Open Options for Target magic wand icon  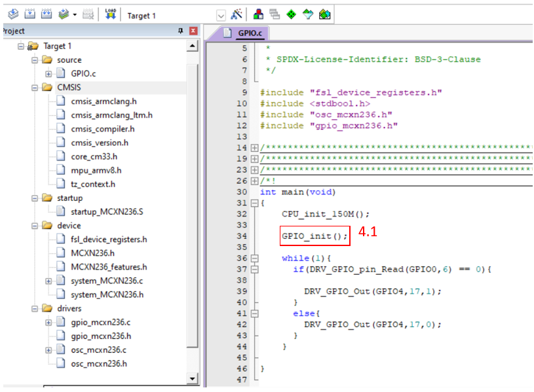point(237,14)
